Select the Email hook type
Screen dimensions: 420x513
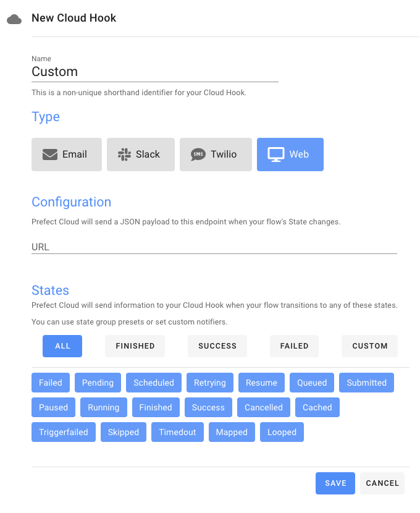point(67,155)
